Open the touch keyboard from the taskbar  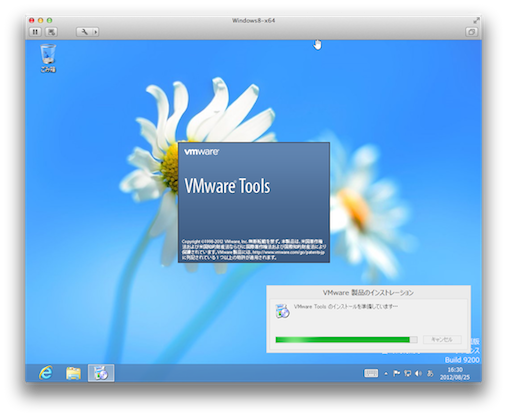point(371,373)
